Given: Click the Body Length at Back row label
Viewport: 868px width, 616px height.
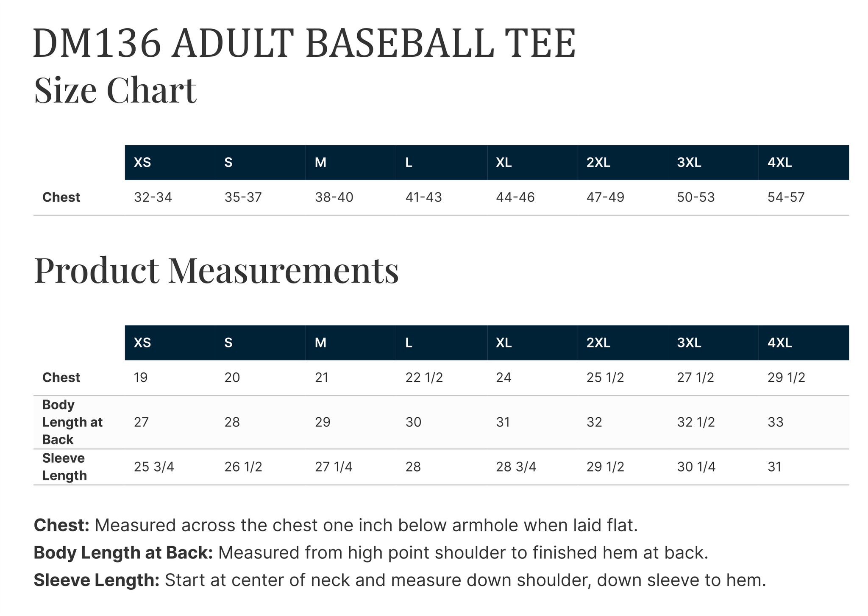Looking at the screenshot, I should tap(72, 422).
